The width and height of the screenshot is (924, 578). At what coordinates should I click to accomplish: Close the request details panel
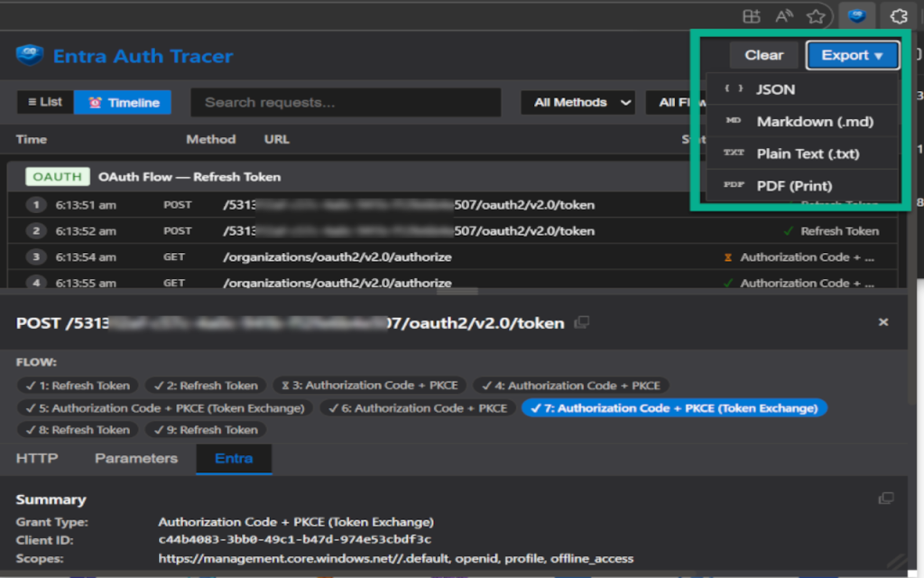click(x=883, y=322)
